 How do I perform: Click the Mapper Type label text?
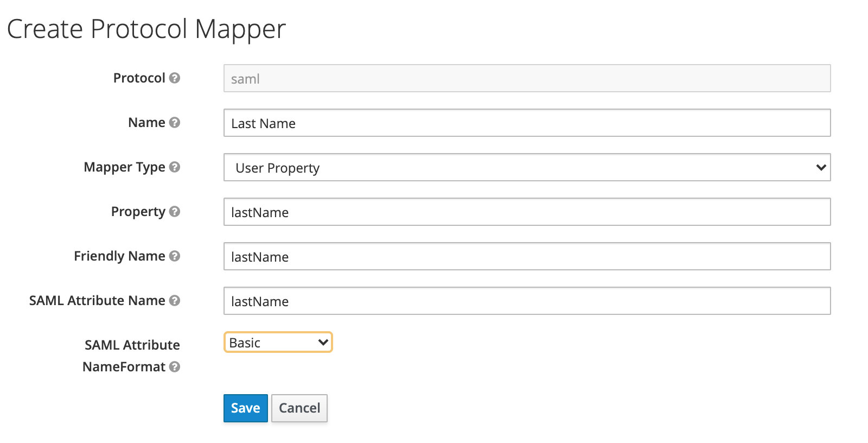[124, 167]
